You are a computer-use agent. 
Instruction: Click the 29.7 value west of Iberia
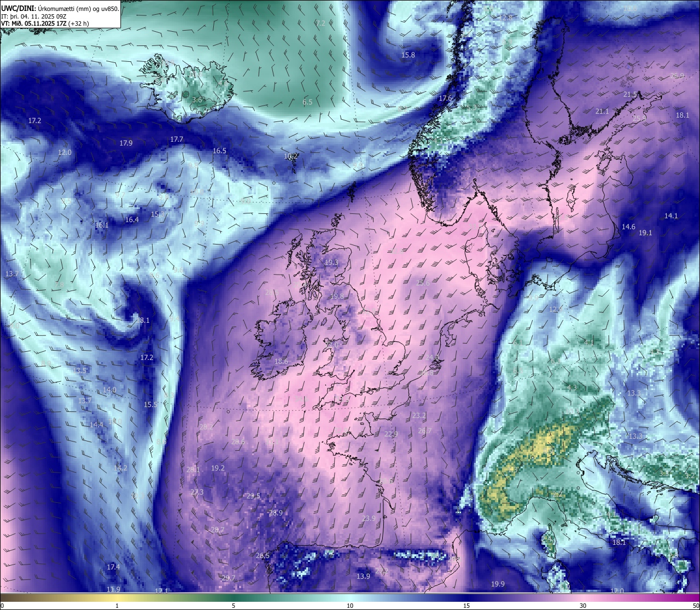[x=228, y=578]
